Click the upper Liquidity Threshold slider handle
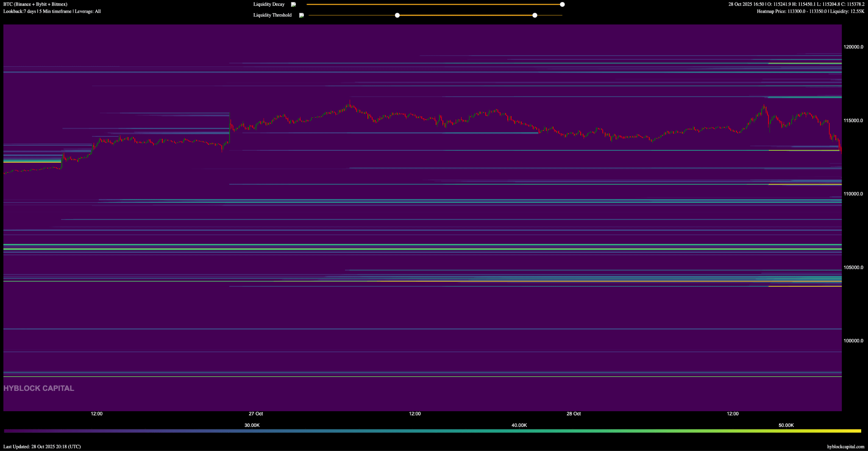 coord(535,15)
